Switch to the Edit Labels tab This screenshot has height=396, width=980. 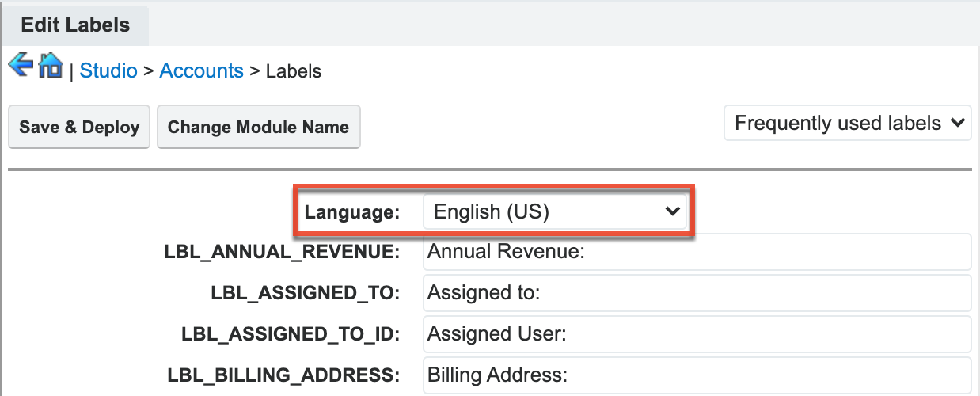coord(75,25)
